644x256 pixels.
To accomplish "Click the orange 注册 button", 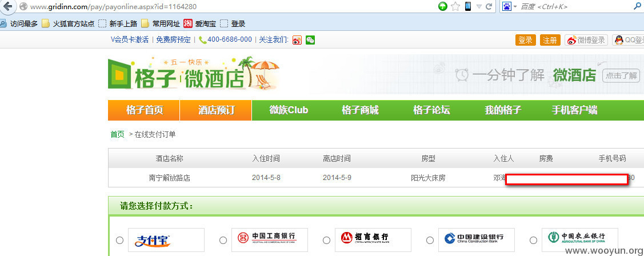I will (550, 40).
